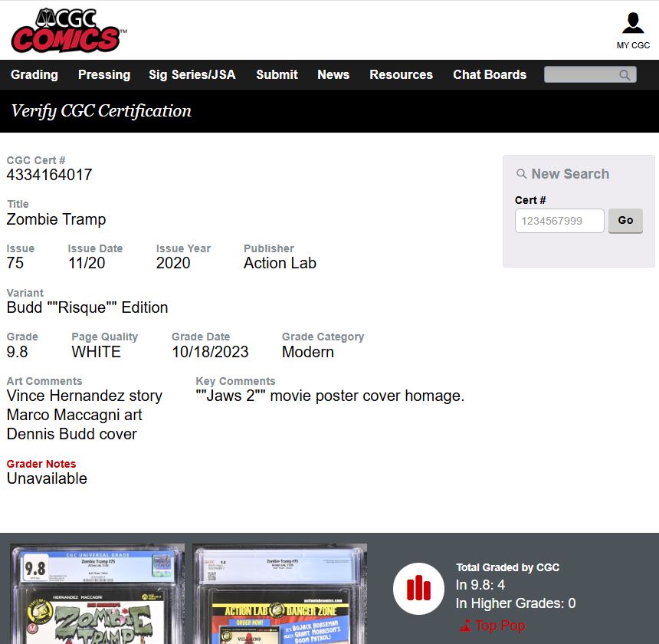
Task: Open the News menu
Action: point(333,74)
